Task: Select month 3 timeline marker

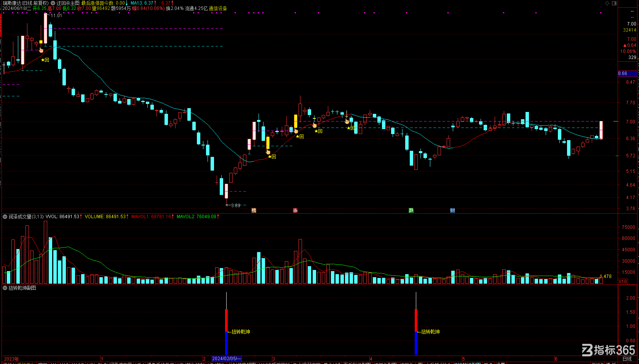Action: pyautogui.click(x=273, y=359)
